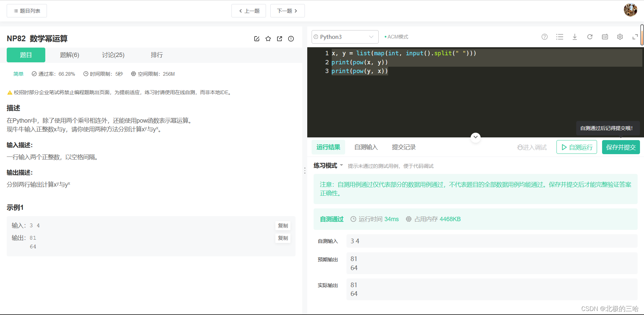644x315 pixels.
Task: Select the 运行结果 tab
Action: 328,147
